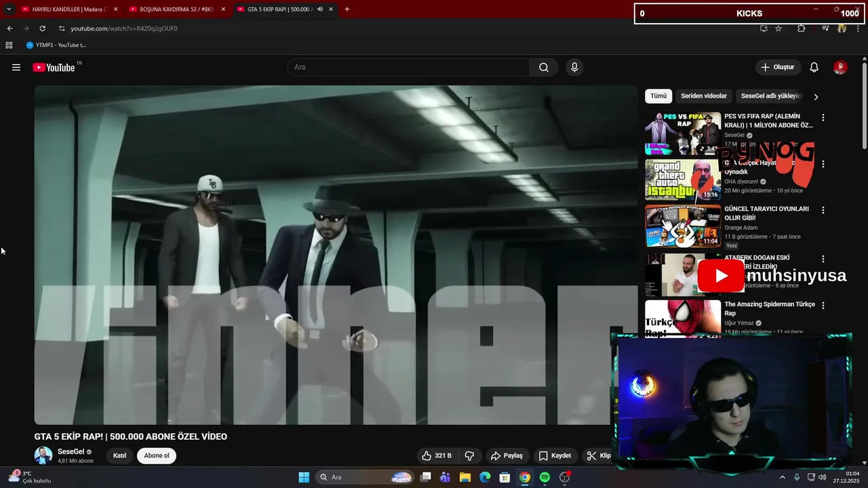This screenshot has height=488, width=868.
Task: Mute the GTA 5 EKİP RAP tab audio
Action: coord(319,9)
